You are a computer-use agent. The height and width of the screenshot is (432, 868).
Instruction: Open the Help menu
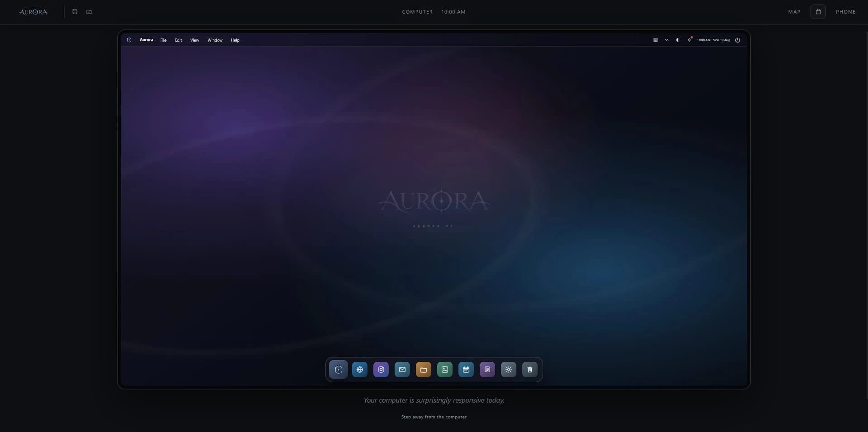pyautogui.click(x=235, y=40)
